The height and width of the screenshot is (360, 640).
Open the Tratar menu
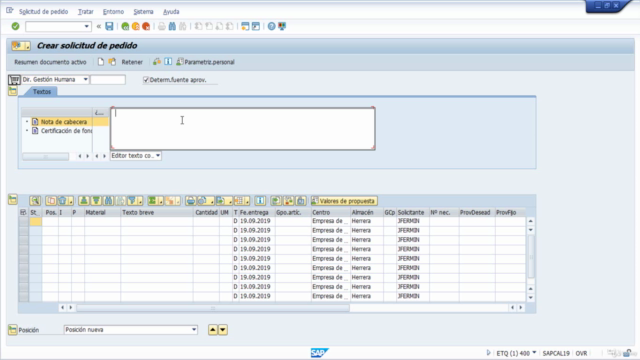(86, 11)
